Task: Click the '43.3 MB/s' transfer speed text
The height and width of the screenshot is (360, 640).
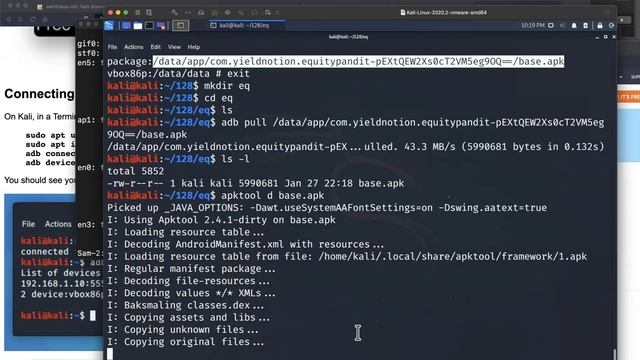Action: coord(430,147)
